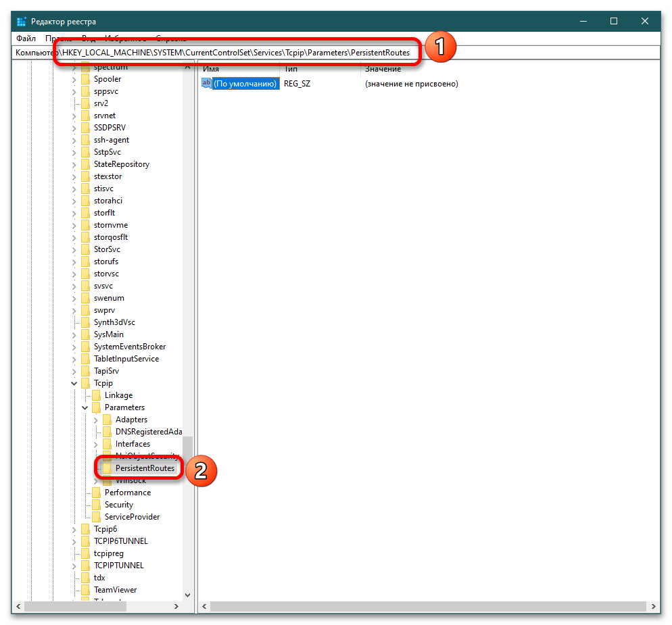Select the storflt folder icon
The height and width of the screenshot is (625, 672).
click(x=86, y=213)
